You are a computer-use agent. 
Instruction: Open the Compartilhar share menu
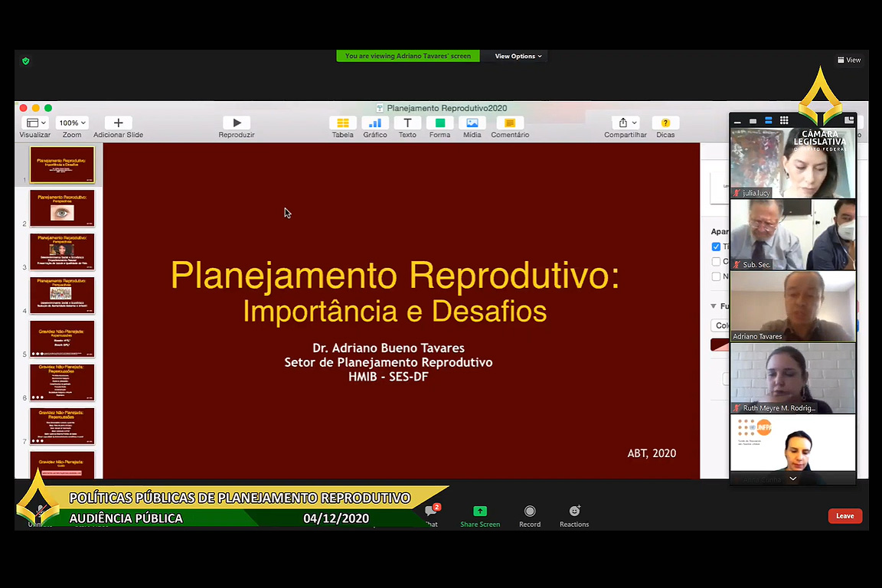point(626,123)
